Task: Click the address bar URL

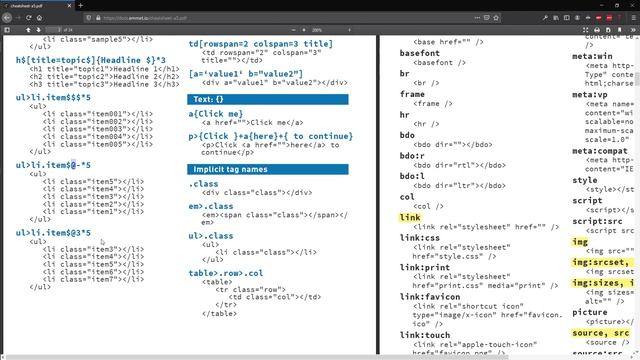Action: [x=145, y=18]
